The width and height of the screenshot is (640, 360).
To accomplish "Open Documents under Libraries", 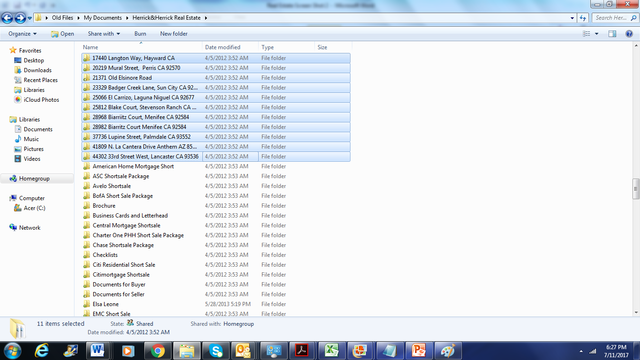I will [38, 129].
